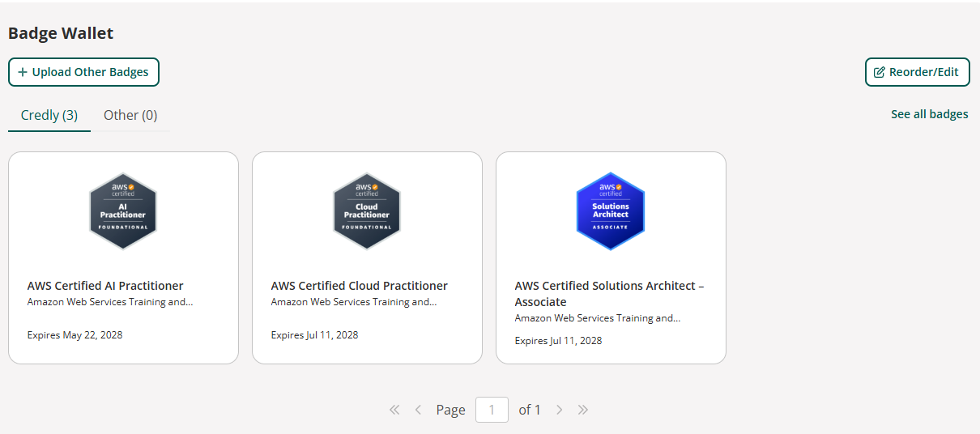Go to previous page arrow
The width and height of the screenshot is (980, 434).
coord(418,410)
